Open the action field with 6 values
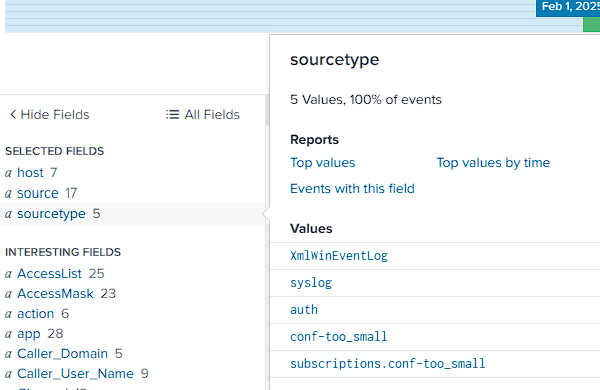The height and width of the screenshot is (390, 600). pos(36,313)
